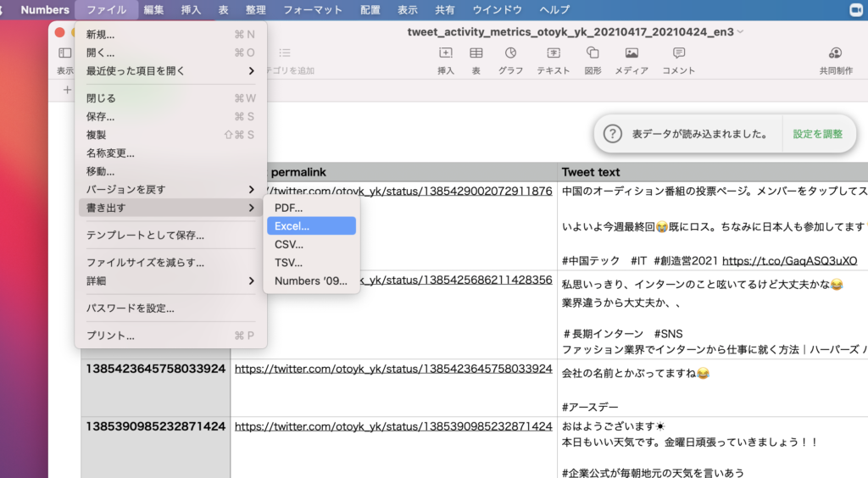The image size is (868, 478).
Task: Open the 共有 menu in menu bar
Action: click(x=444, y=10)
